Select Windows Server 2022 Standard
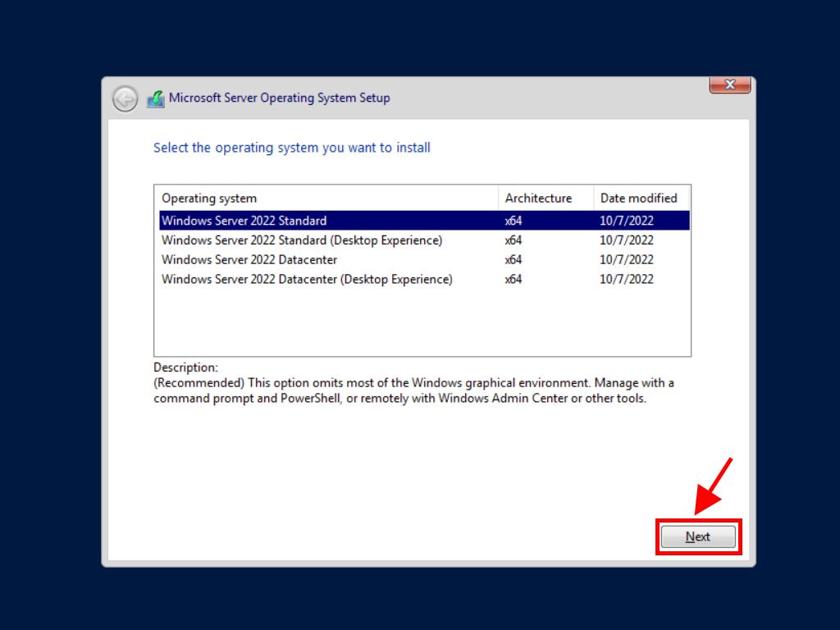Viewport: 840px width, 630px height. click(x=244, y=221)
